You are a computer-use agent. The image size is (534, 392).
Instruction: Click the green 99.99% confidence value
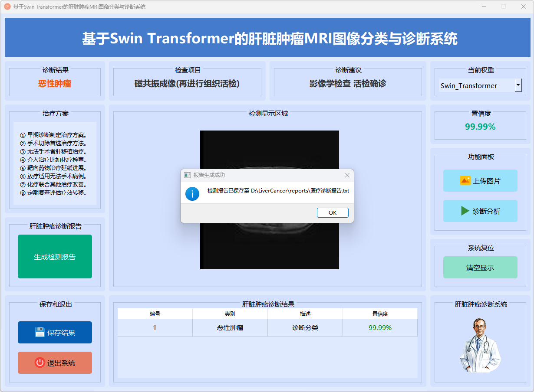coord(480,126)
